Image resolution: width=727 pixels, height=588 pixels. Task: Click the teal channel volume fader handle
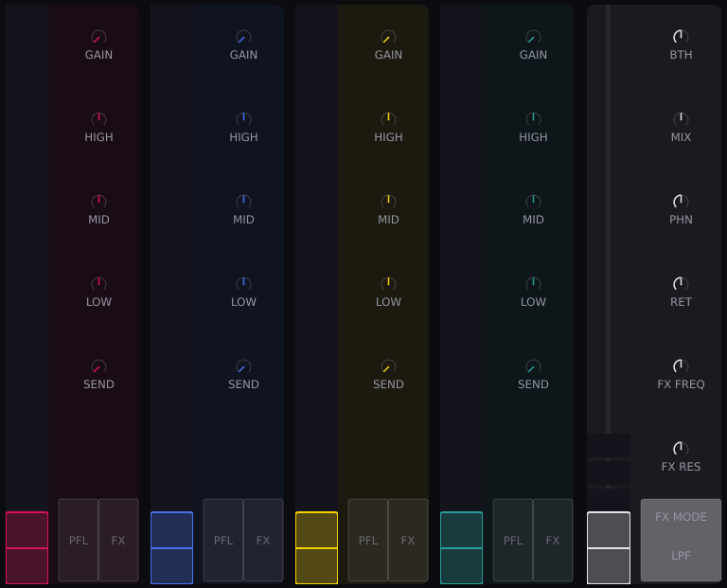[461, 547]
